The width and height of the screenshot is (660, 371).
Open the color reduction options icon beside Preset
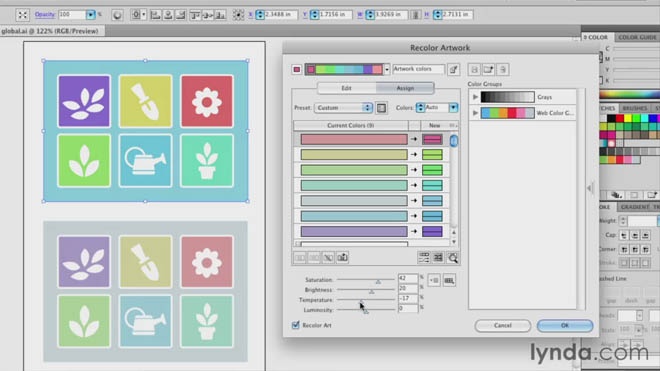click(x=381, y=108)
